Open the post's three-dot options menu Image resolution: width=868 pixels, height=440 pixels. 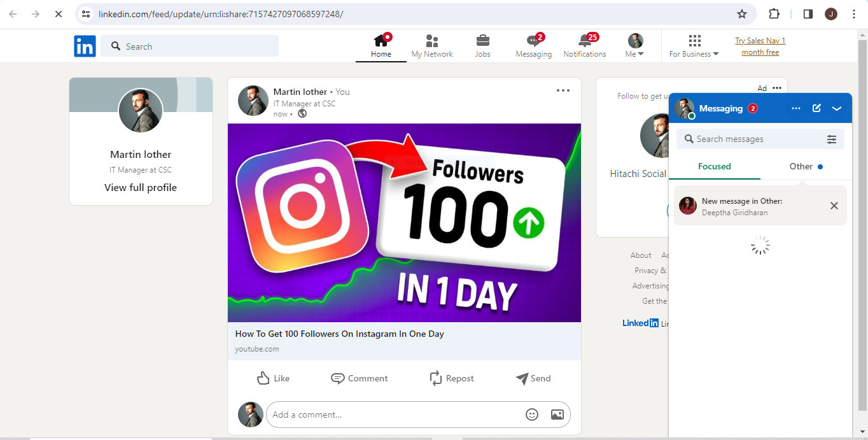point(563,90)
